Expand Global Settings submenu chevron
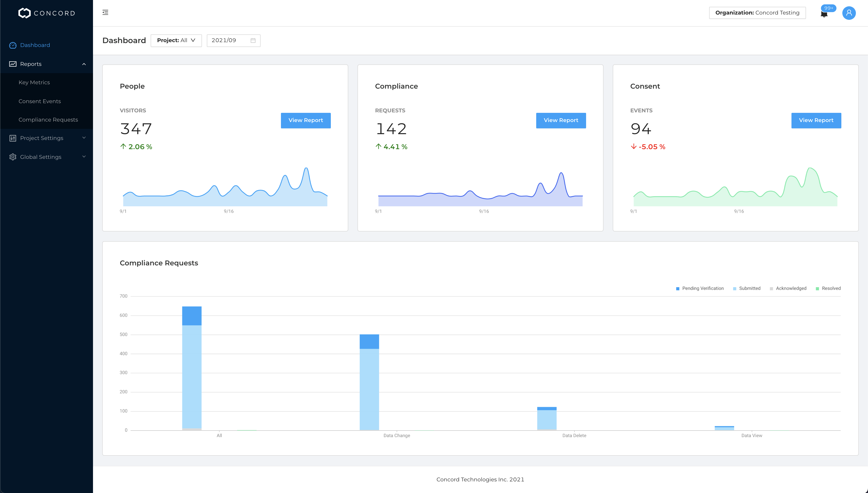Image resolution: width=868 pixels, height=493 pixels. (x=84, y=156)
